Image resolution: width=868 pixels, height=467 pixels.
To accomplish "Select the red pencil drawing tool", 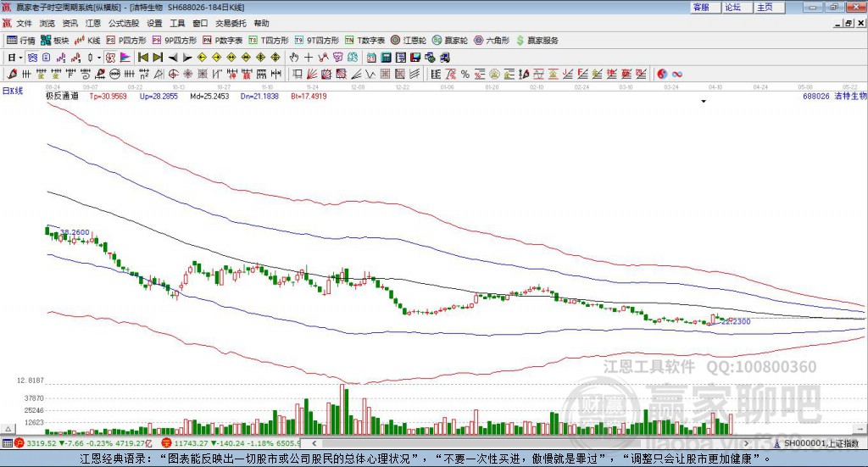I will coord(12,74).
